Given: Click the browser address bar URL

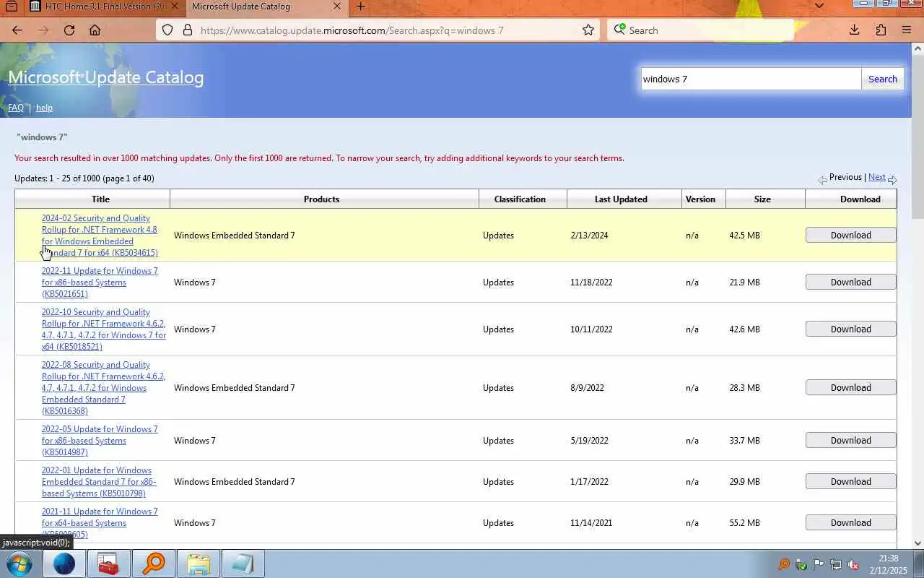Looking at the screenshot, I should click(352, 30).
